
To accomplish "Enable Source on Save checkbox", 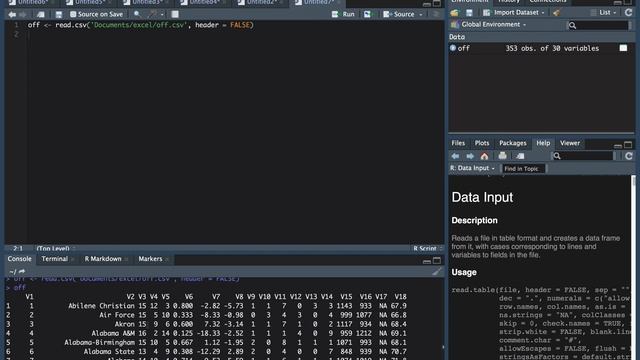I will [73, 14].
